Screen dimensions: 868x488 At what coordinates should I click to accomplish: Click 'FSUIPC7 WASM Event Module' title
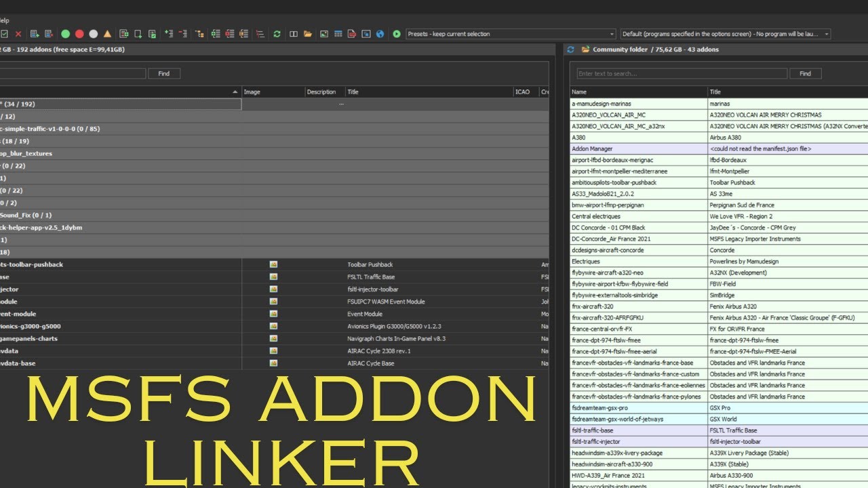386,302
